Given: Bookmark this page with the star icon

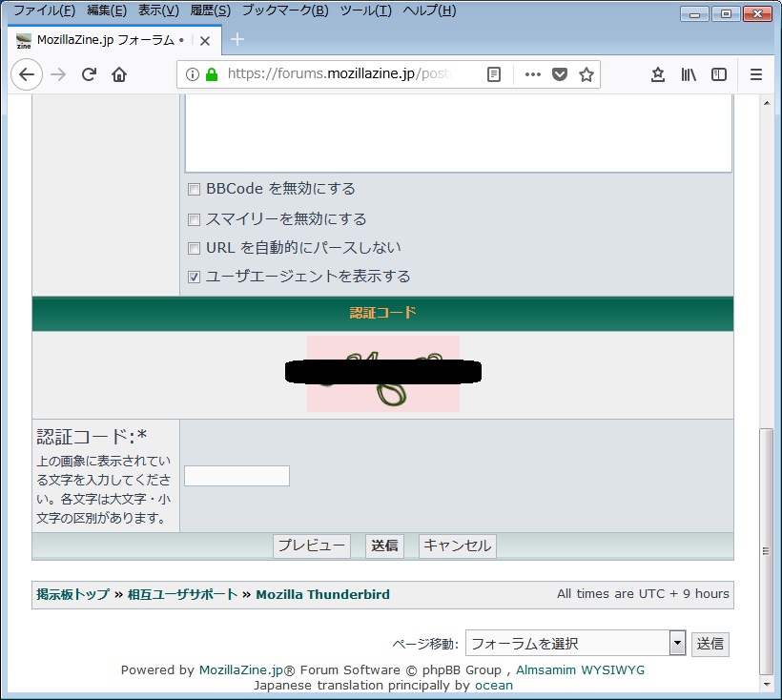Looking at the screenshot, I should [586, 74].
